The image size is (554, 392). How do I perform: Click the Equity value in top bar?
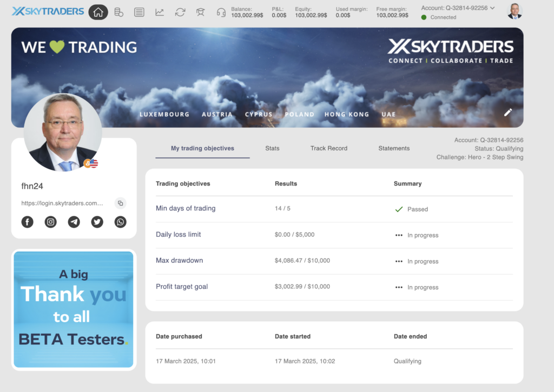[311, 15]
